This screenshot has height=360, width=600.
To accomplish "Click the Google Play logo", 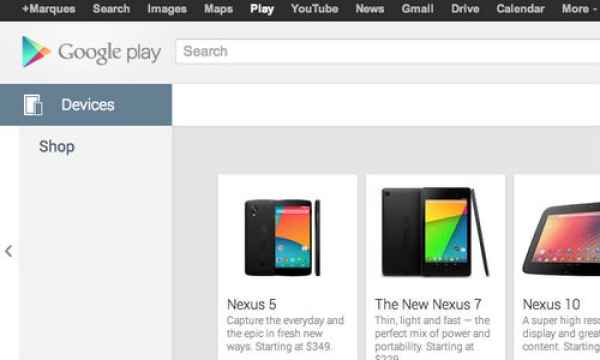I will [91, 52].
